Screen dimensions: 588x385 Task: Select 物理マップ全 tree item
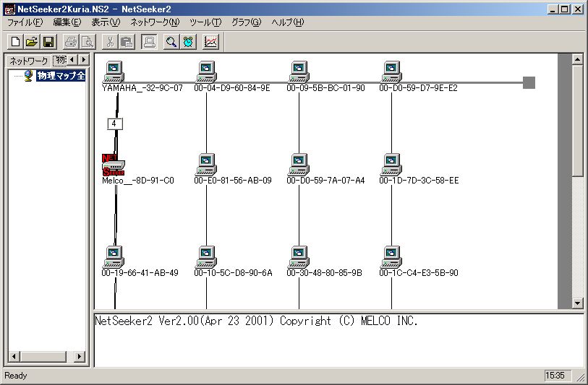pos(61,76)
